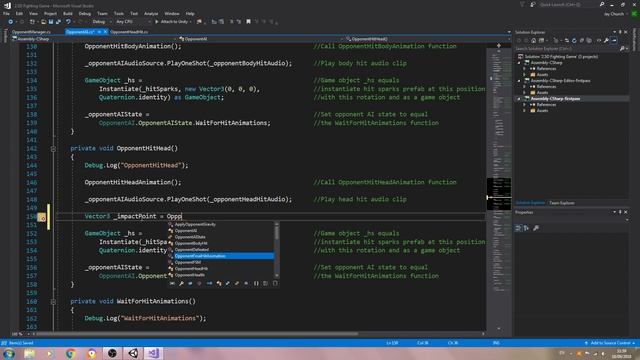Toggle the orange Classes filter in IntelliSense
Screen dimensions: 640x360
tap(219, 283)
